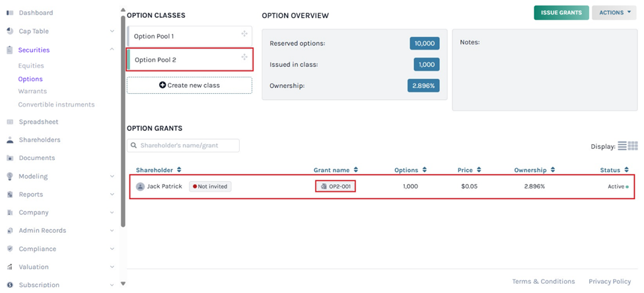This screenshot has width=644, height=293.
Task: Click Jack Patrick's avatar icon
Action: (140, 187)
